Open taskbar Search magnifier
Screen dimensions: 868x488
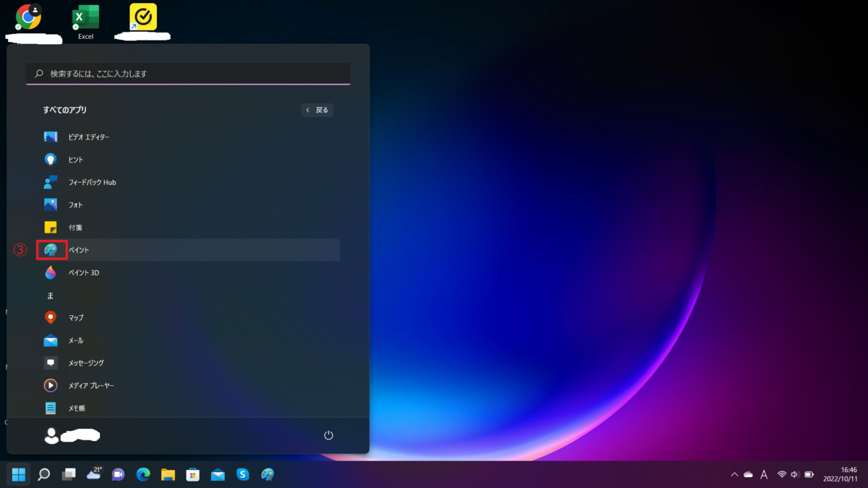pyautogui.click(x=44, y=474)
